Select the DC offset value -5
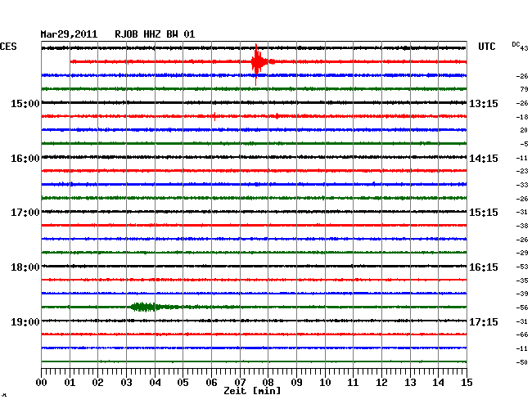 pos(524,144)
